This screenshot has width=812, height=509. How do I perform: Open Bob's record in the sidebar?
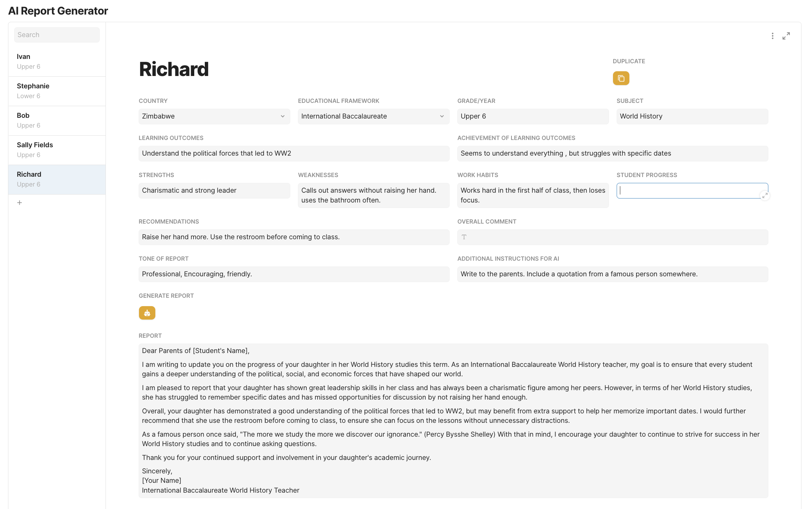coord(57,120)
